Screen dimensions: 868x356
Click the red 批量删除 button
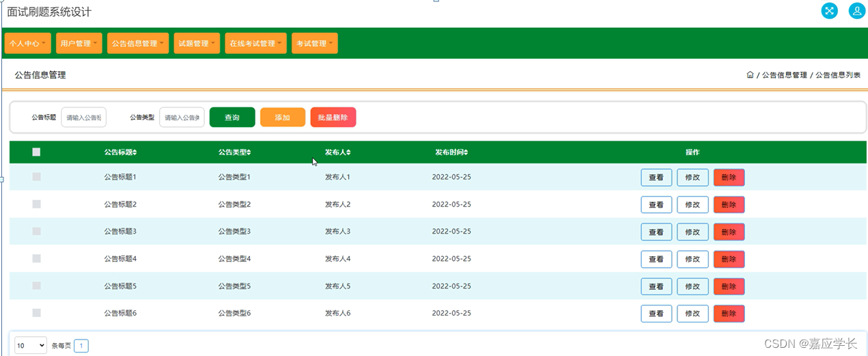pos(333,118)
